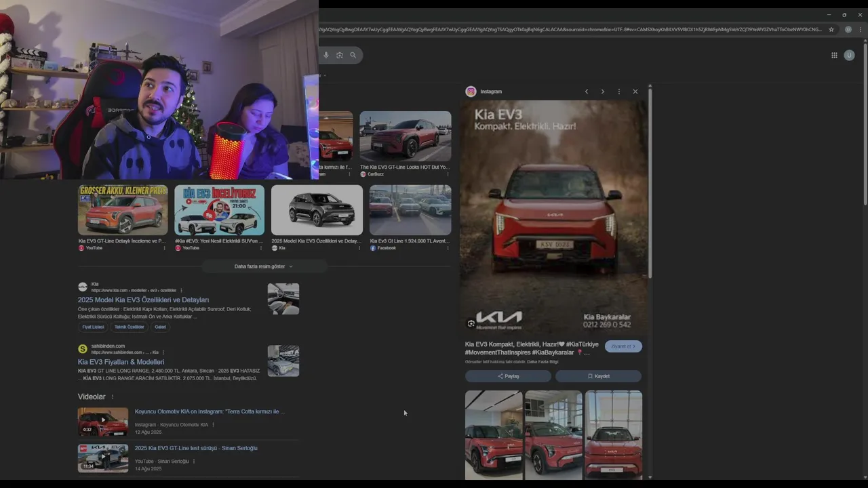Open the CarBuzz Kia EV3 GT-Line thumbnail
This screenshot has width=868, height=488.
[406, 136]
